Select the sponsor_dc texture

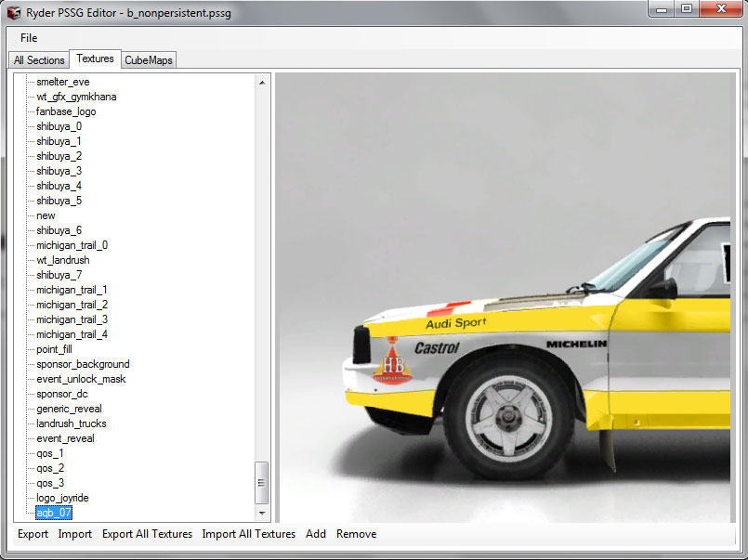[62, 394]
